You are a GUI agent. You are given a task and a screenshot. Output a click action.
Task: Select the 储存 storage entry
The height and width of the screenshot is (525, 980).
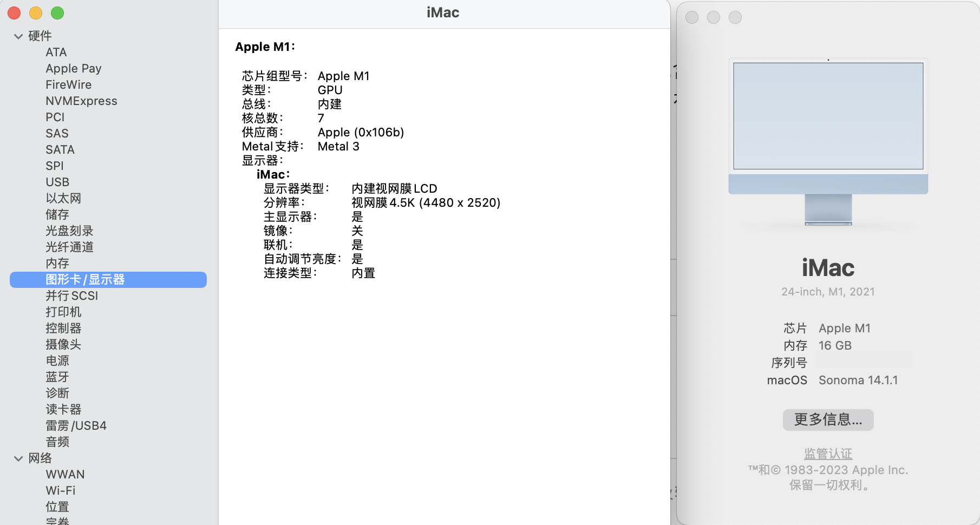tap(57, 215)
